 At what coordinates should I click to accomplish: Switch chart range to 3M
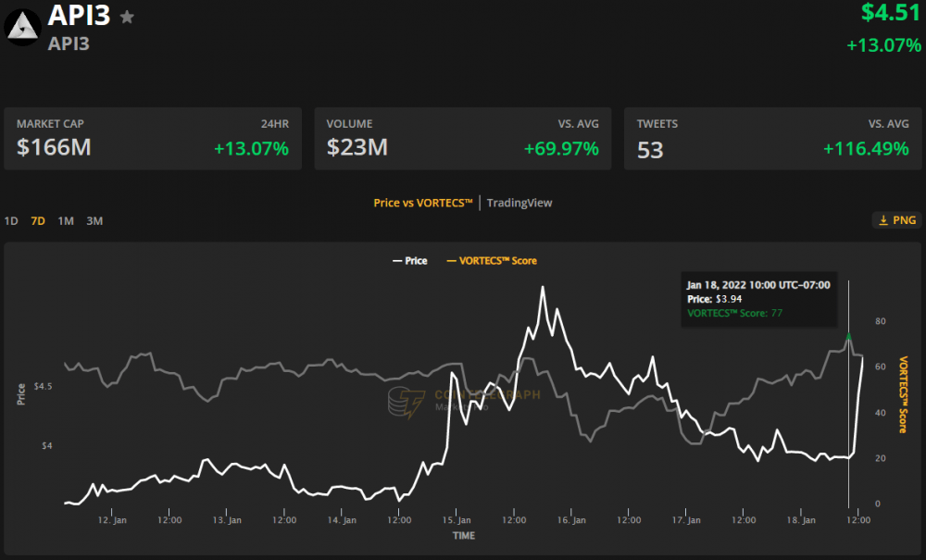coord(94,220)
